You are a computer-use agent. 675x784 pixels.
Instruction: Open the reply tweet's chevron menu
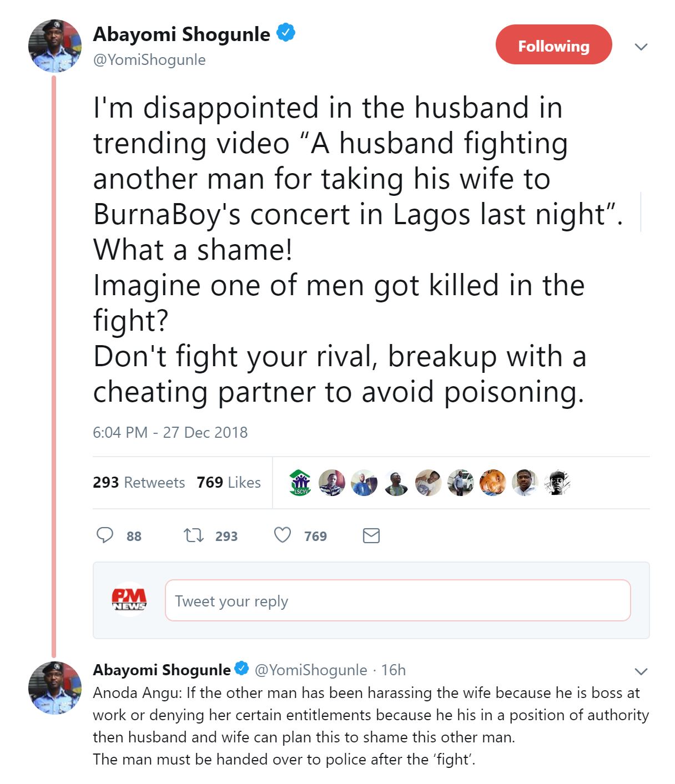(641, 671)
